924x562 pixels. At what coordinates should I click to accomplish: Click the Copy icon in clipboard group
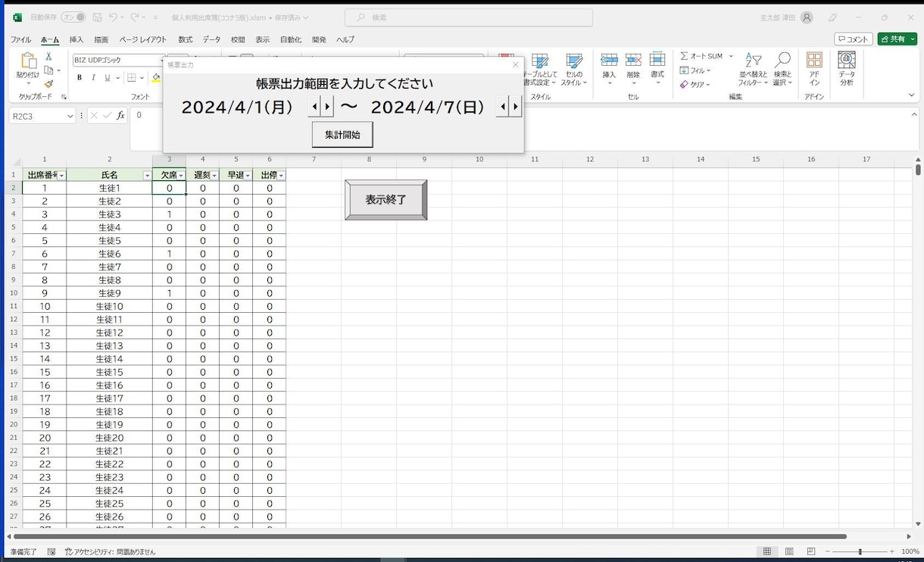tap(48, 70)
